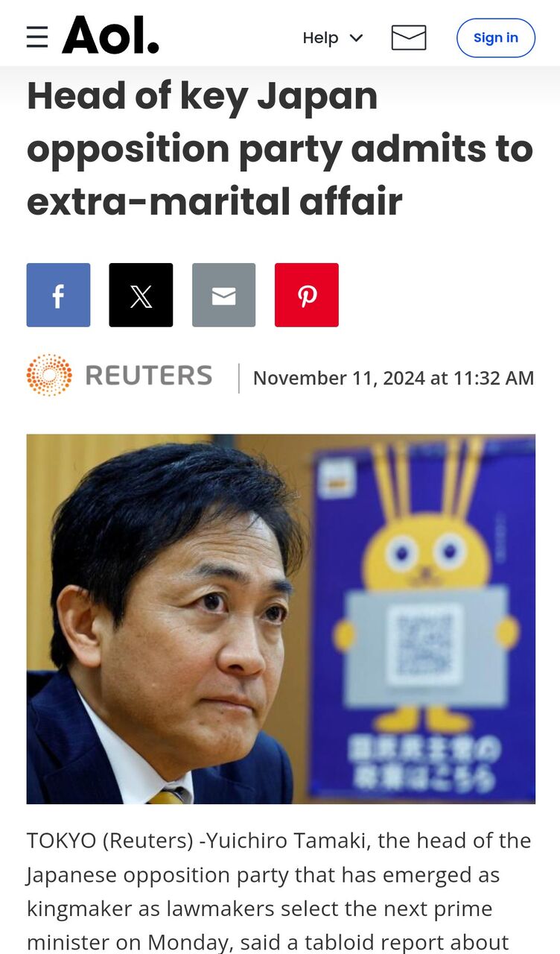Screen dimensions: 560x954
Task: Expand the Help dropdown chevron
Action: 356,38
